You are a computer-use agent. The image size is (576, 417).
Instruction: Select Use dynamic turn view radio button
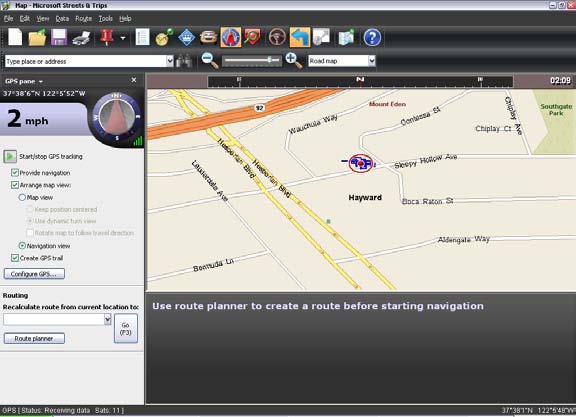30,221
